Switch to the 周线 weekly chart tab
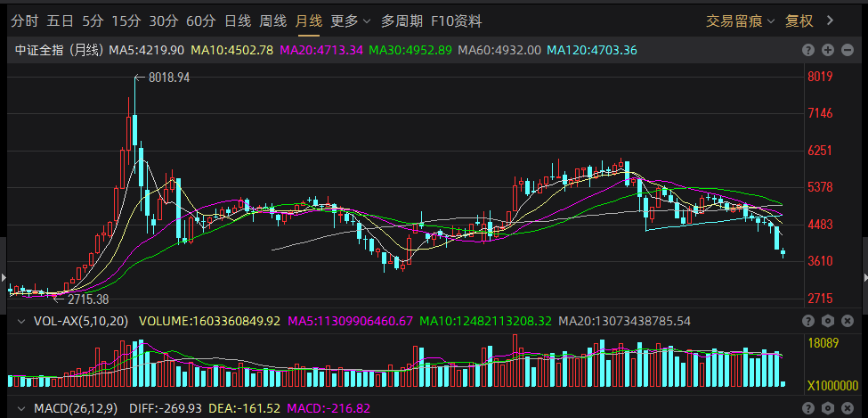The height and width of the screenshot is (418, 868). point(273,21)
